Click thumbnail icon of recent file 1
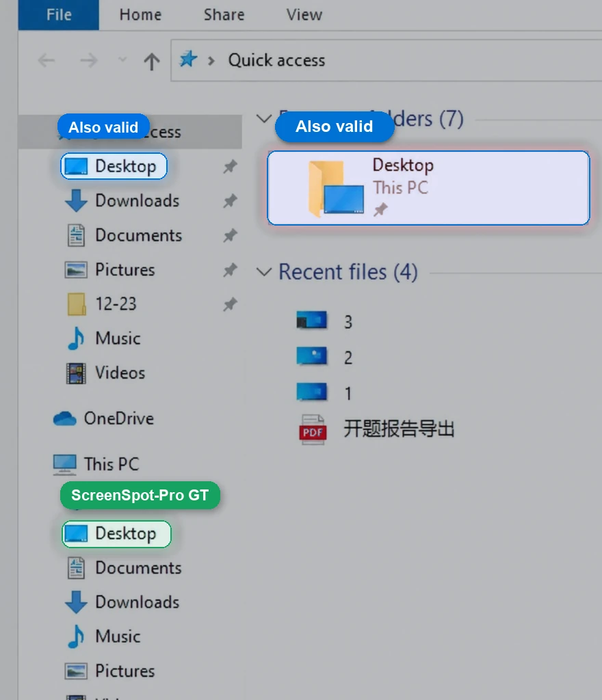The height and width of the screenshot is (700, 602). [312, 392]
